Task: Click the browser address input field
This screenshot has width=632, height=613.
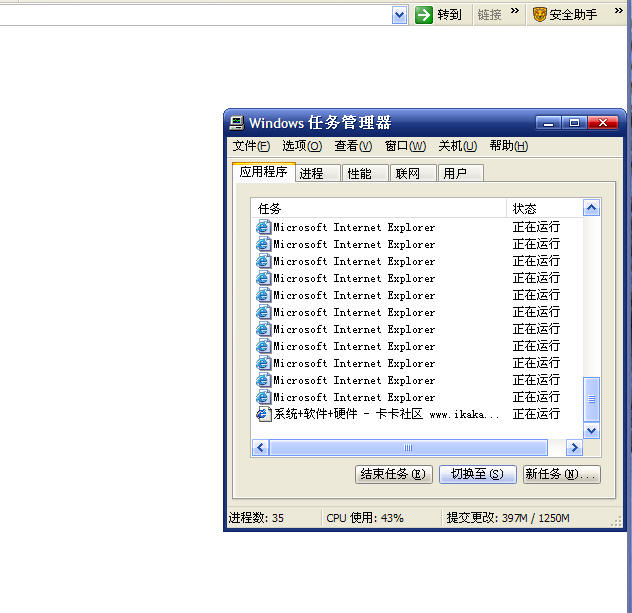Action: [x=195, y=16]
